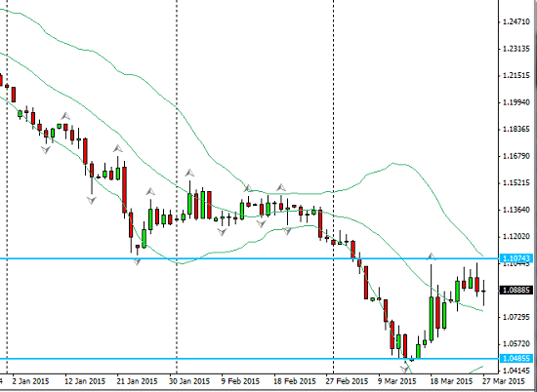Click the 18 Mar 2015 date label
This screenshot has height=392, width=537.
pyautogui.click(x=451, y=381)
